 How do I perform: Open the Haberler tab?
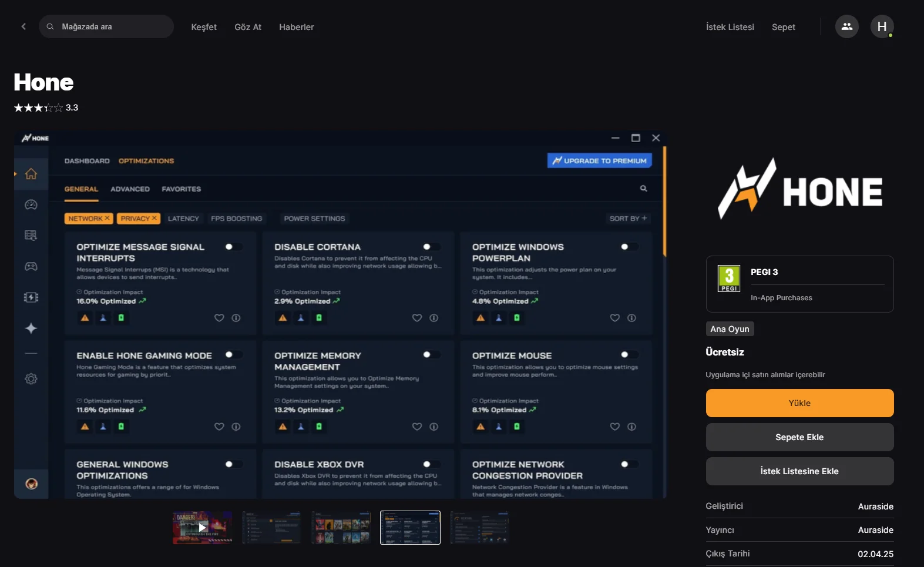pyautogui.click(x=297, y=27)
